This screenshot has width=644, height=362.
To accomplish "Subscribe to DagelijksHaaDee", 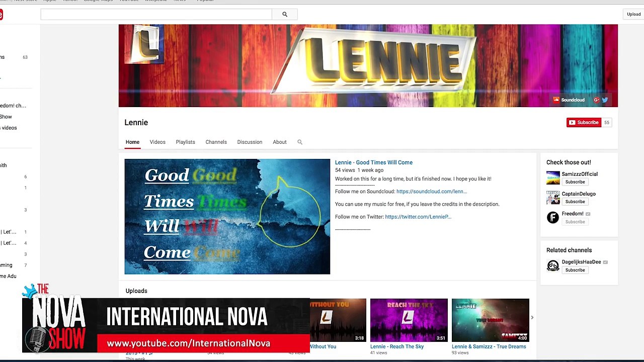I will point(575,270).
